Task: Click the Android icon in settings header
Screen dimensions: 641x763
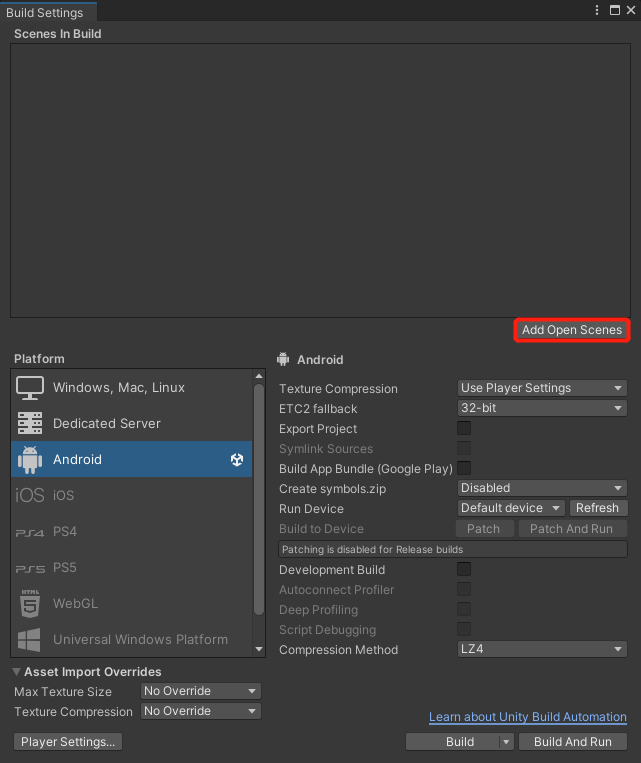Action: tap(283, 359)
